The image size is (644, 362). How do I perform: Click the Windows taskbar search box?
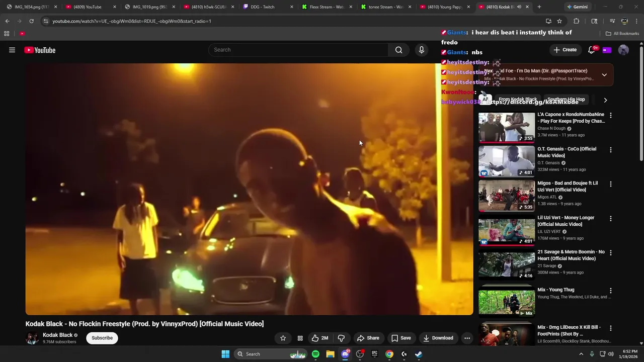(272, 354)
